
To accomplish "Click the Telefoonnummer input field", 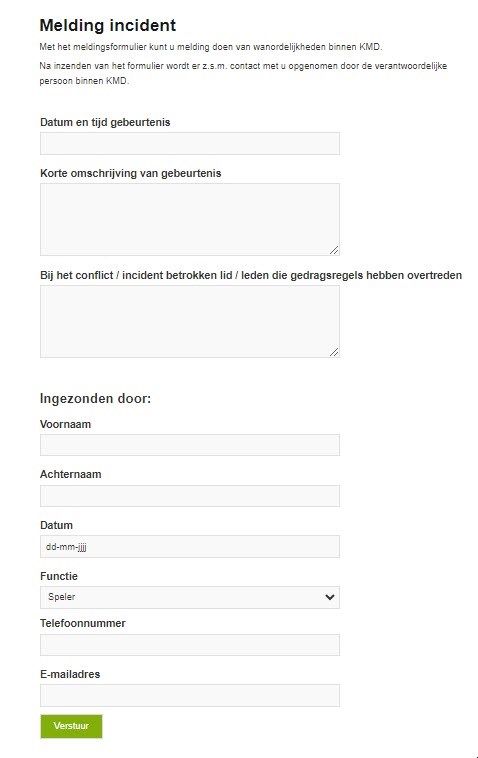I will 189,645.
